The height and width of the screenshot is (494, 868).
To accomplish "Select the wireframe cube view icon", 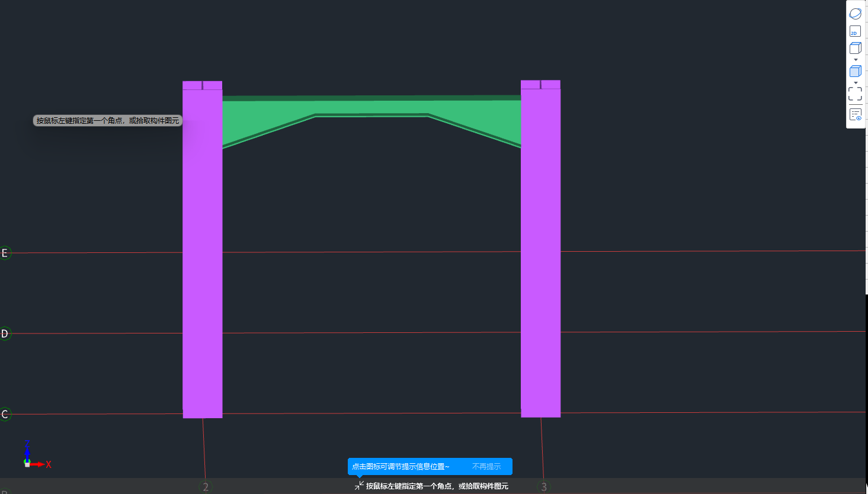I will coord(855,49).
